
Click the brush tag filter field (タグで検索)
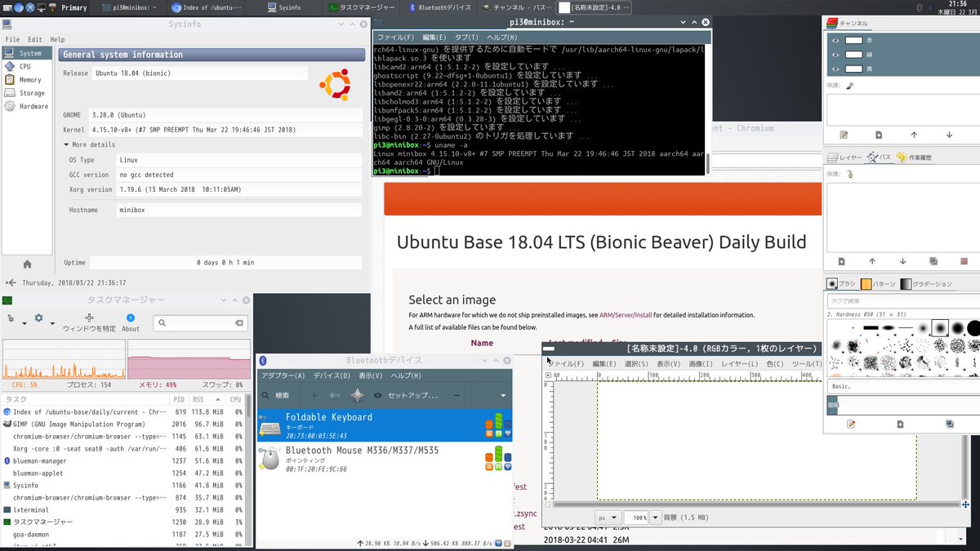pyautogui.click(x=902, y=300)
